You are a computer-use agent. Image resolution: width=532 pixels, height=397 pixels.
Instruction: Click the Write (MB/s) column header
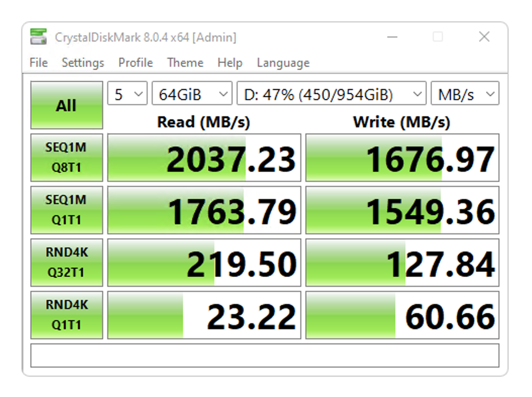tap(402, 122)
